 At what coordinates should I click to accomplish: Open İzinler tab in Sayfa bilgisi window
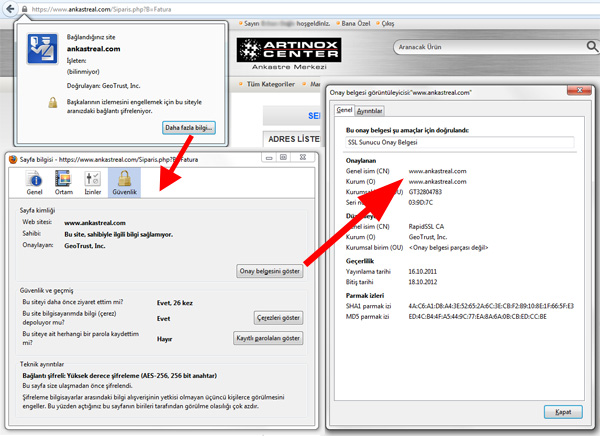tap(93, 183)
